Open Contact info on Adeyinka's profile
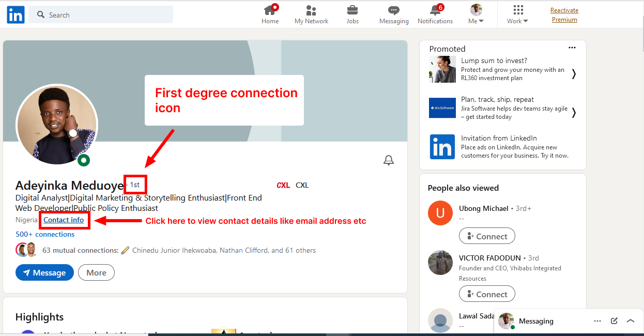Screen dimensions: 644x336 point(64,220)
